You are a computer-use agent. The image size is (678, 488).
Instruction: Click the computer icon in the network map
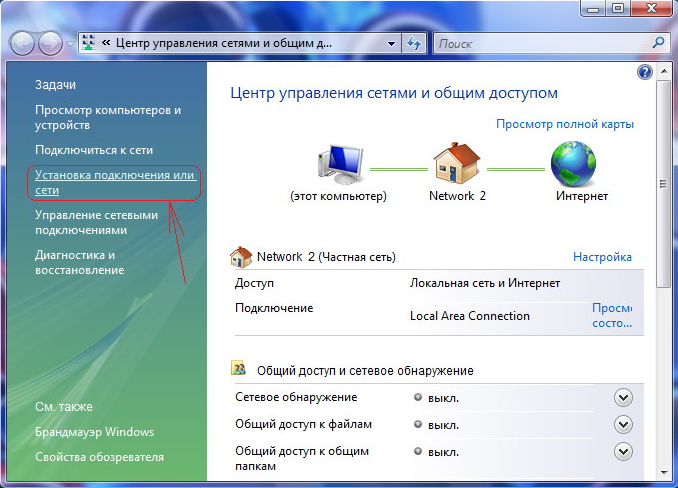click(x=340, y=165)
